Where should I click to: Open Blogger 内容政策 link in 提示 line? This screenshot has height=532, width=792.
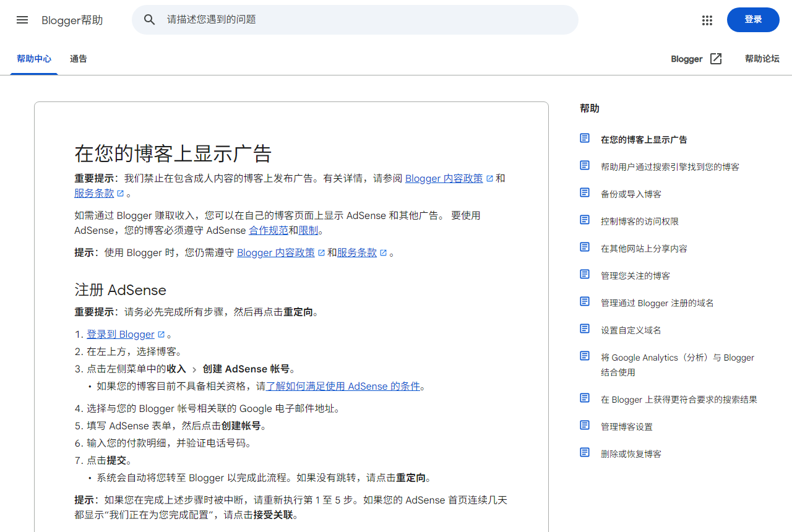point(276,252)
